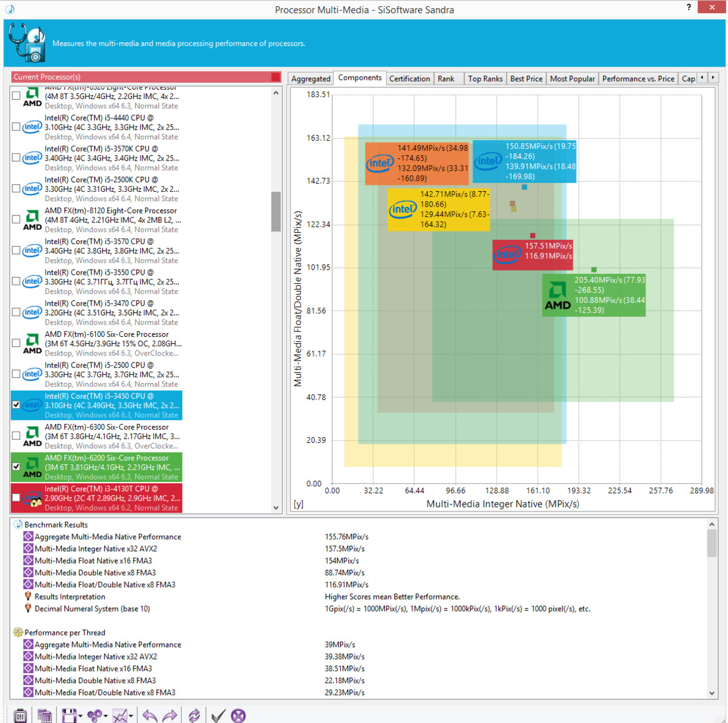Click the Intel logo in orange chart label
Viewport: 728px width, 723px height.
tap(380, 163)
